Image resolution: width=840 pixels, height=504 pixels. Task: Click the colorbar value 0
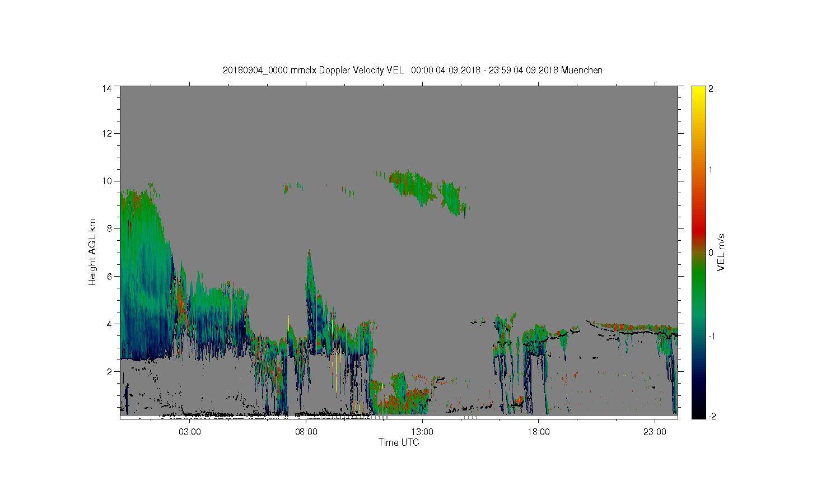711,253
